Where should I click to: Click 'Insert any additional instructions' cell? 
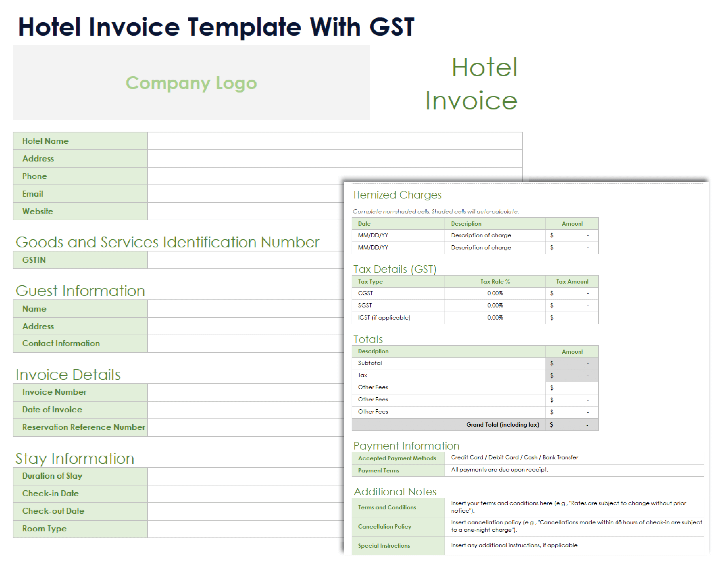pyautogui.click(x=574, y=546)
